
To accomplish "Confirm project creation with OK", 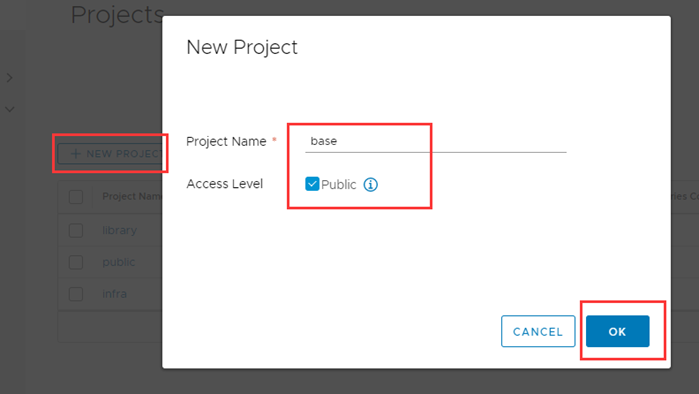I will click(x=617, y=331).
